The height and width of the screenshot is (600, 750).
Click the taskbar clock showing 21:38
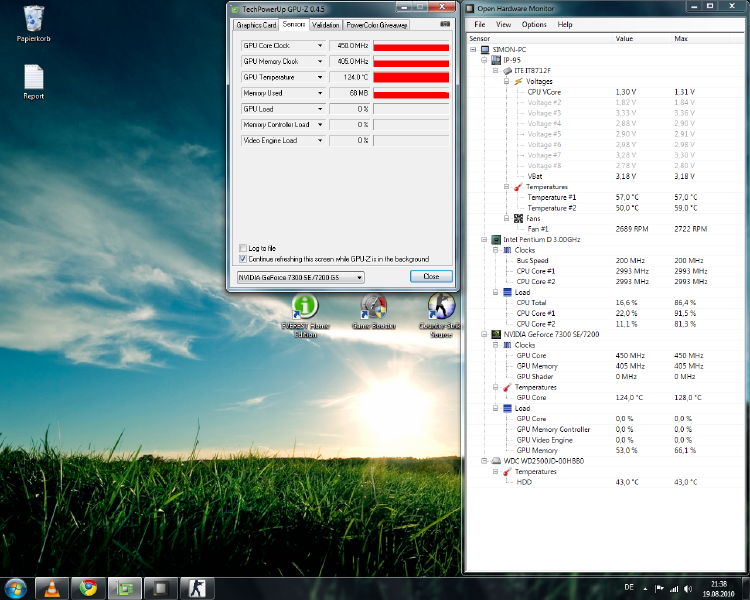(718, 589)
